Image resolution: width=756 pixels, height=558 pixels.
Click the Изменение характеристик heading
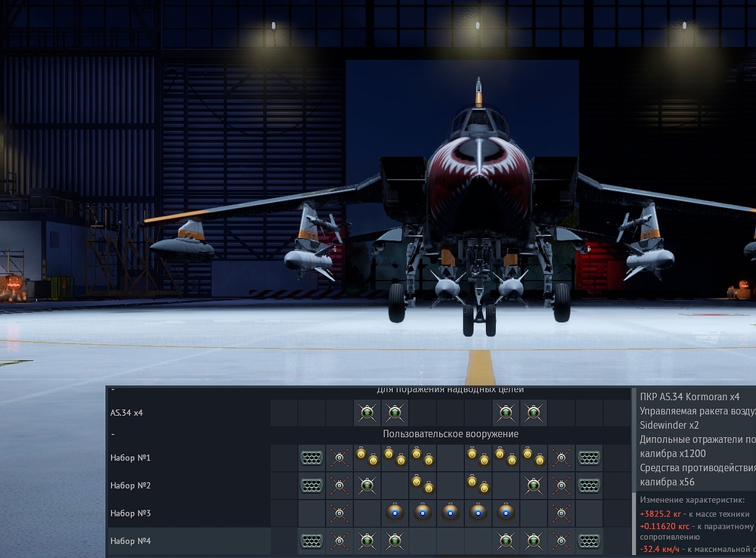(692, 500)
